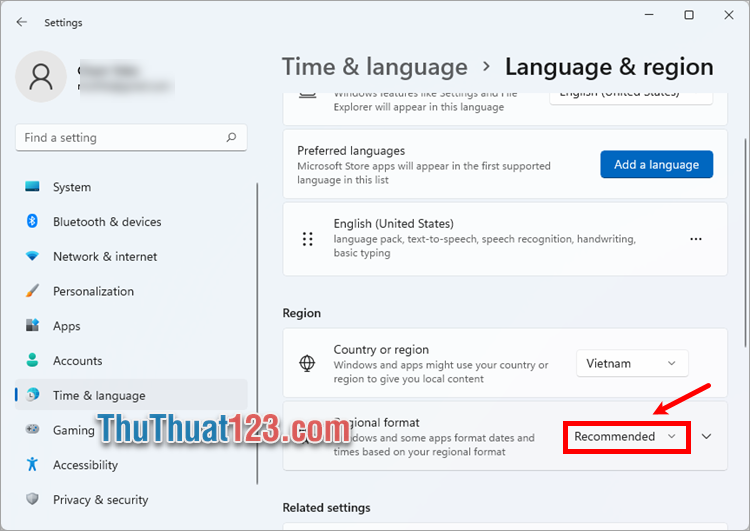Click the Accessibility figure icon
Image resolution: width=750 pixels, height=531 pixels.
32,464
